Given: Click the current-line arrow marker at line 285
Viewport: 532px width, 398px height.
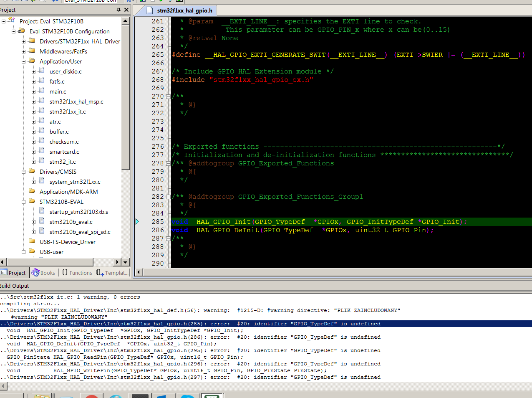Looking at the screenshot, I should (x=137, y=222).
